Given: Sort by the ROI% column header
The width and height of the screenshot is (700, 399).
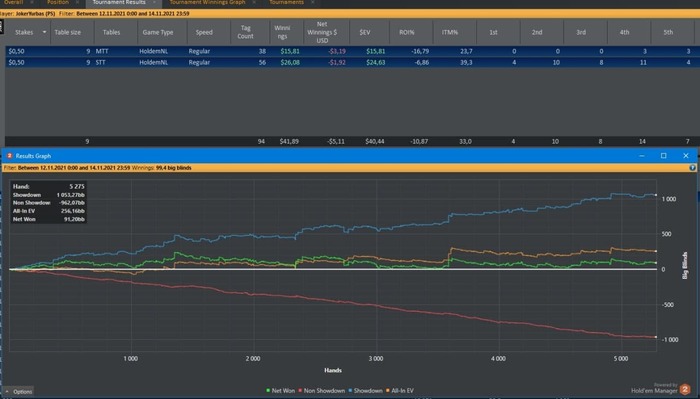Looking at the screenshot, I should pos(407,32).
